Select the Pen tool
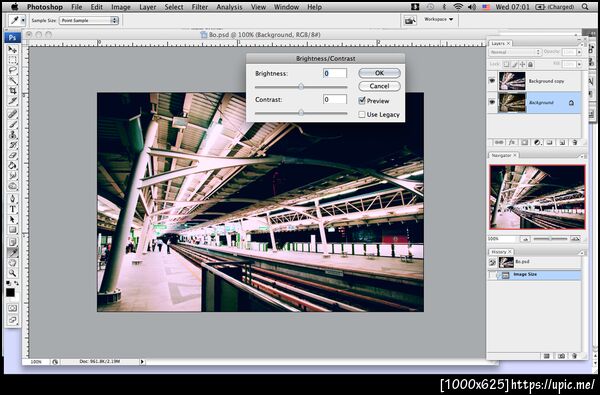The width and height of the screenshot is (600, 395). coord(12,199)
